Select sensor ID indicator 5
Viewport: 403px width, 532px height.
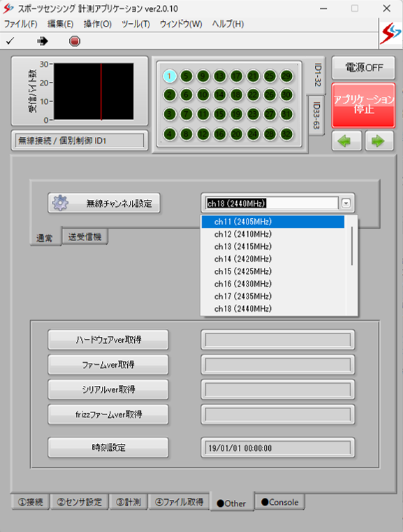coord(186,76)
